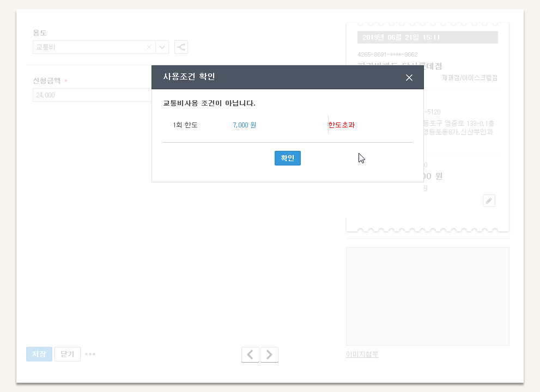Screen dimensions: 540x392
Task: Click the 저장 button
Action: point(39,354)
